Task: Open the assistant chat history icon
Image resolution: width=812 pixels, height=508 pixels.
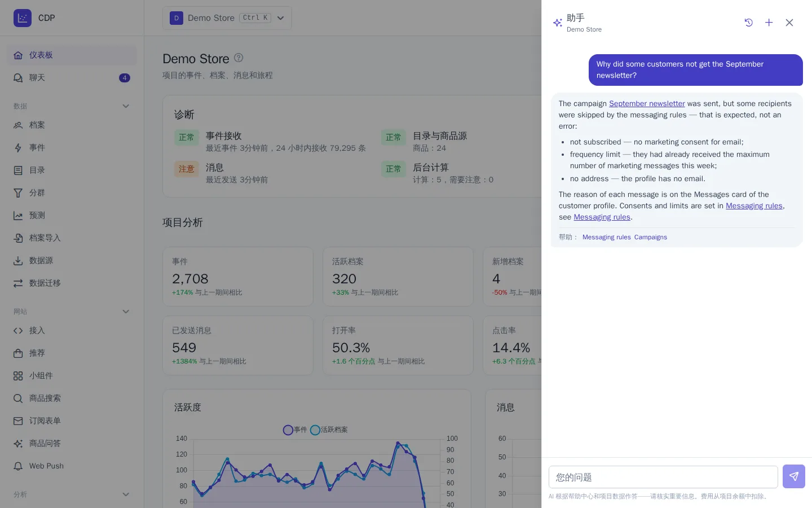Action: coord(749,23)
